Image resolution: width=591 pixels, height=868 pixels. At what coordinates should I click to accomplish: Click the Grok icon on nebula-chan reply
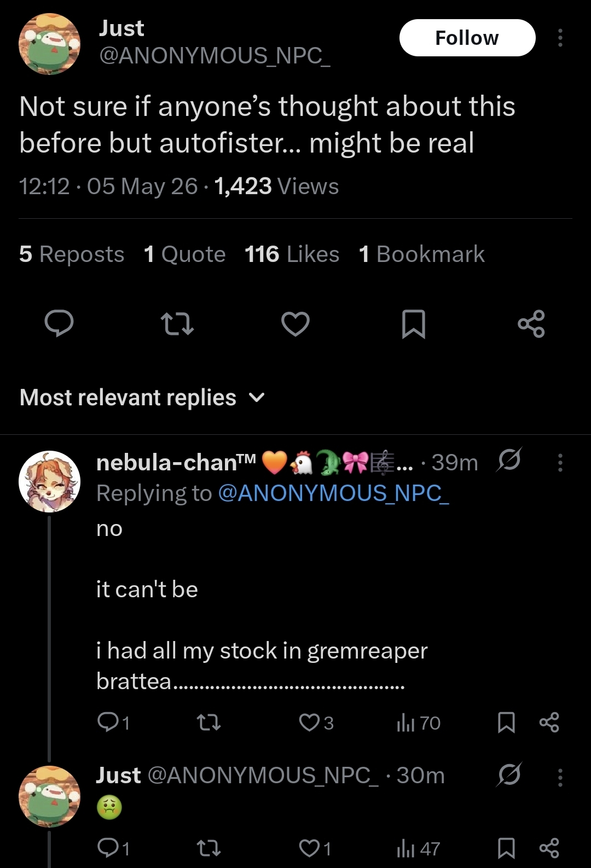(x=508, y=461)
